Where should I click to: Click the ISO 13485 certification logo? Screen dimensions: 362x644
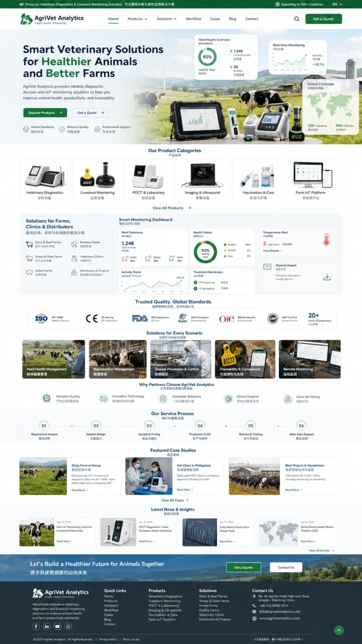click(x=41, y=318)
